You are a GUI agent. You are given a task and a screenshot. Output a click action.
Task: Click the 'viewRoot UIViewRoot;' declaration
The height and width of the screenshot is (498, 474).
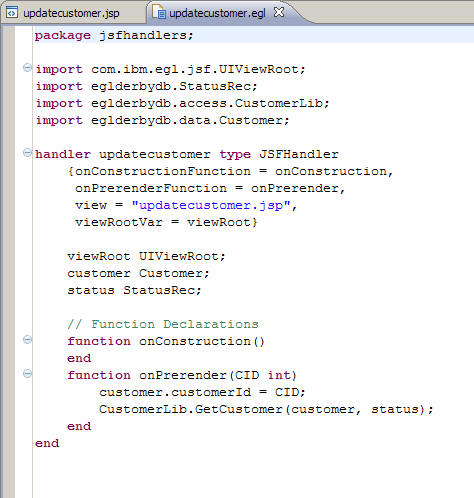pyautogui.click(x=147, y=257)
